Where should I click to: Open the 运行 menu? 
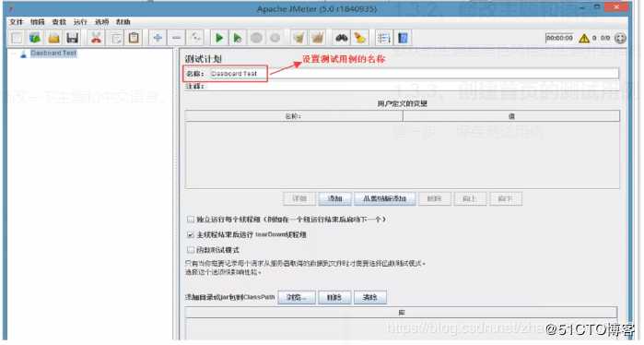pyautogui.click(x=80, y=22)
